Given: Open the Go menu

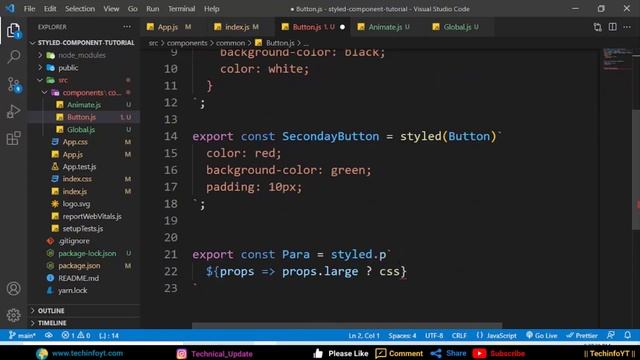Looking at the screenshot, I should tap(132, 9).
